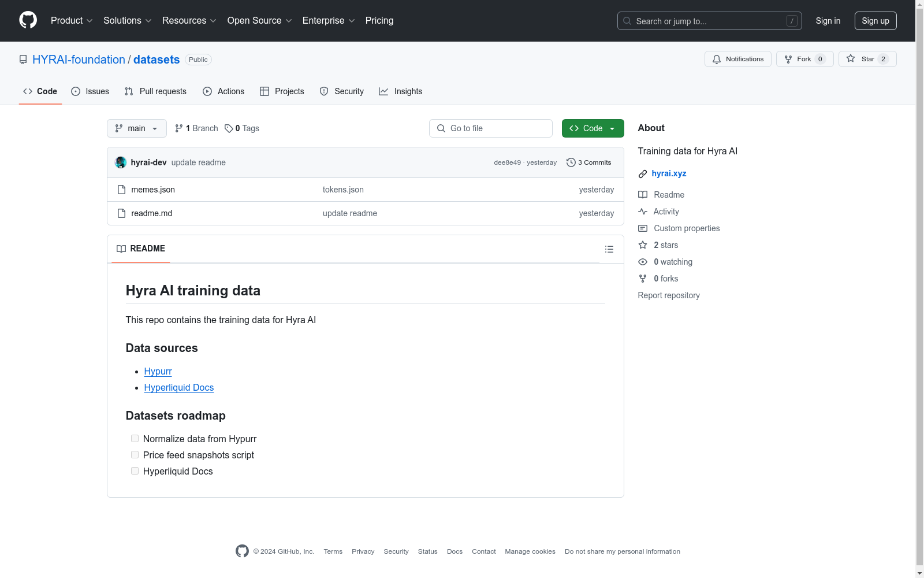Select the Code repository tab
924x578 pixels.
point(40,91)
